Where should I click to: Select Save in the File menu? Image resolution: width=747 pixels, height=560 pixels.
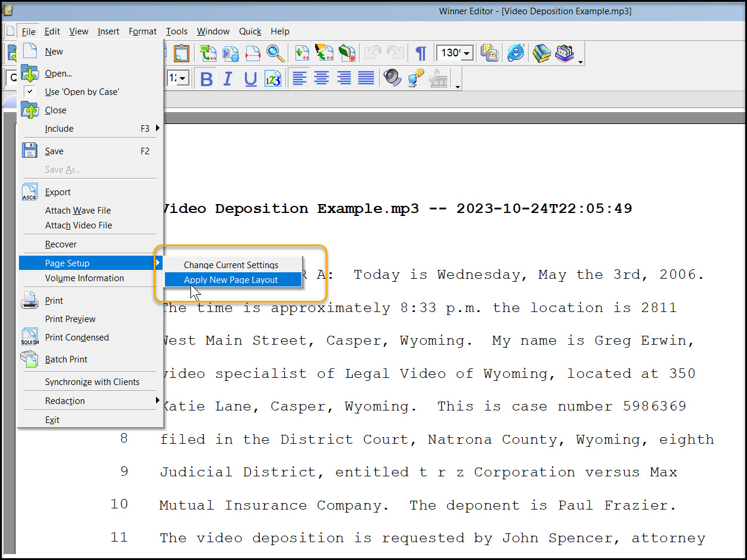click(91, 151)
